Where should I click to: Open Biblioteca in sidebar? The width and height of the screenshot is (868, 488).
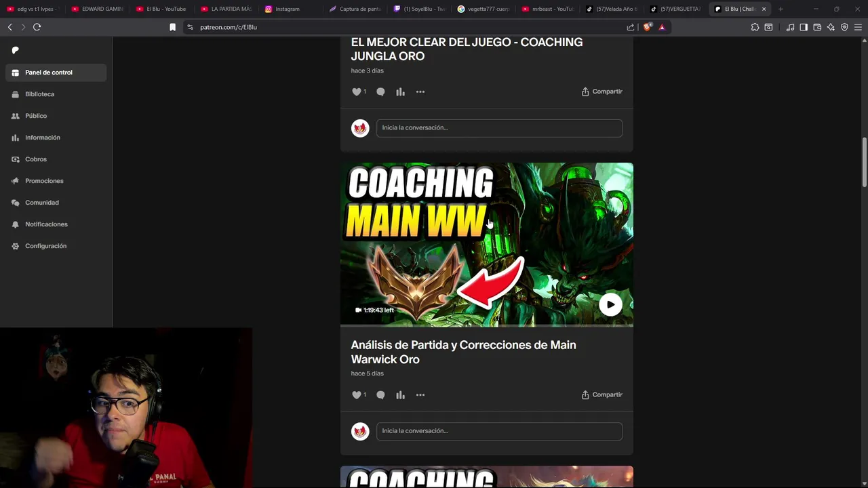(x=56, y=94)
